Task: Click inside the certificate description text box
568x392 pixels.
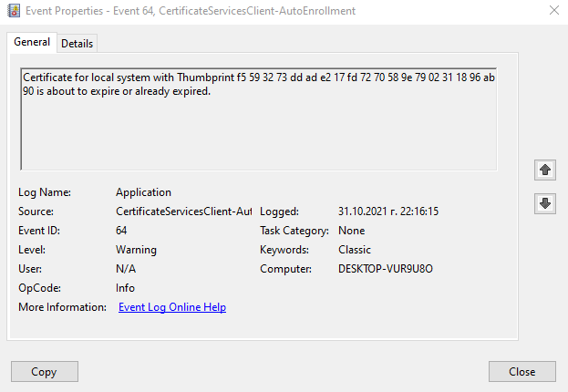Action: tap(259, 119)
